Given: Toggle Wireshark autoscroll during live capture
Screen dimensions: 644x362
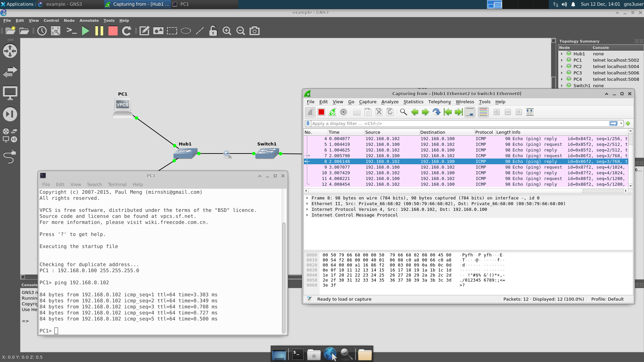Looking at the screenshot, I should click(x=470, y=112).
